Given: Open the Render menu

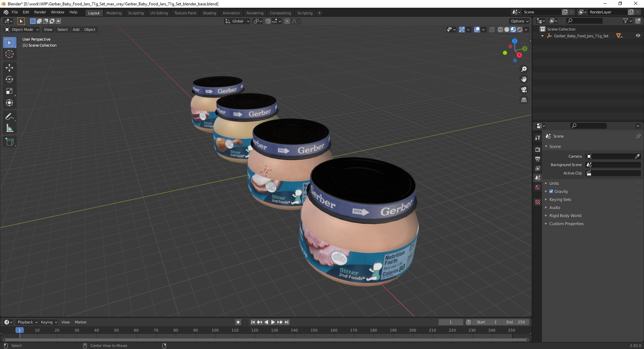Looking at the screenshot, I should point(40,12).
